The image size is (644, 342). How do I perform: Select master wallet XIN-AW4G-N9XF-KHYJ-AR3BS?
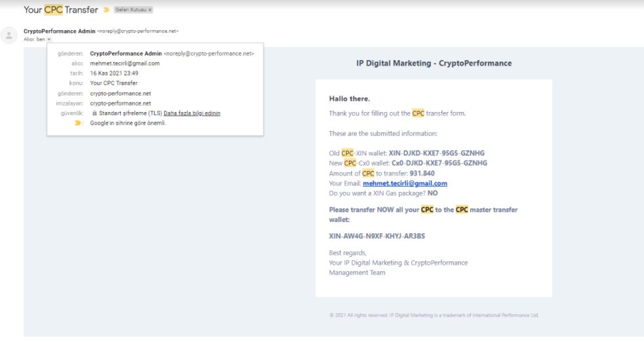pyautogui.click(x=377, y=236)
